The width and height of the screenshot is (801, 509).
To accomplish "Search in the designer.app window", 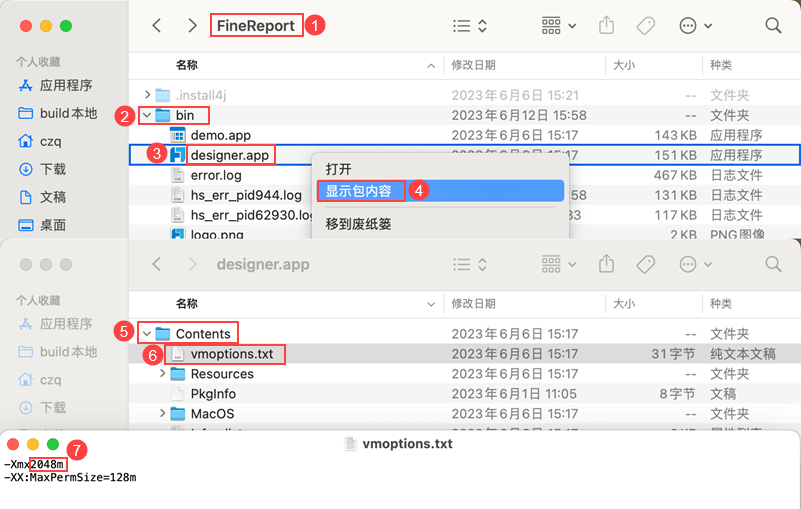I will (x=773, y=264).
